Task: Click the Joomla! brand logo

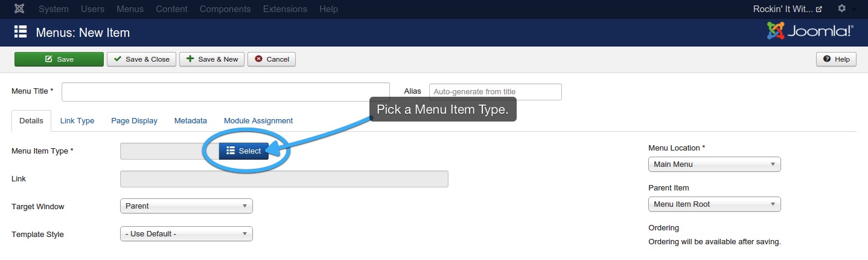Action: point(810,31)
